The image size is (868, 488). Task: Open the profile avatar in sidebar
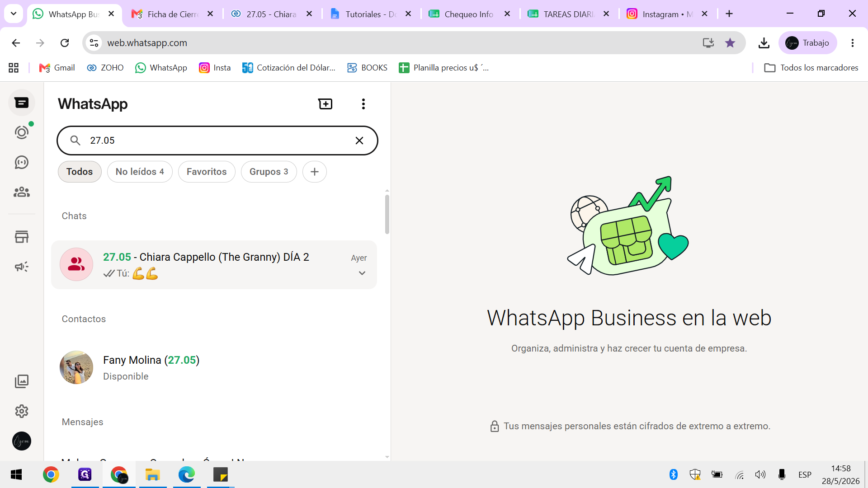[22, 441]
